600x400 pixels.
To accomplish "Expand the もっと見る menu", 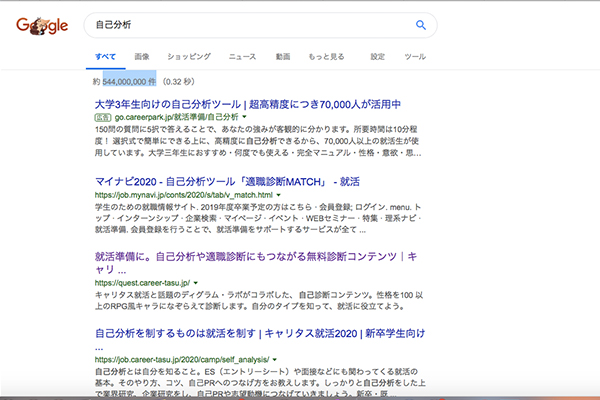I will pos(326,57).
